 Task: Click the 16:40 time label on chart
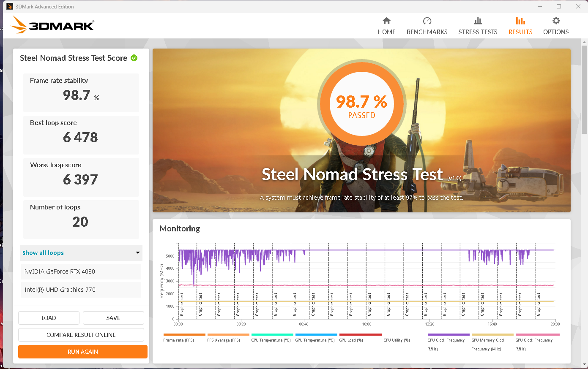pos(492,324)
